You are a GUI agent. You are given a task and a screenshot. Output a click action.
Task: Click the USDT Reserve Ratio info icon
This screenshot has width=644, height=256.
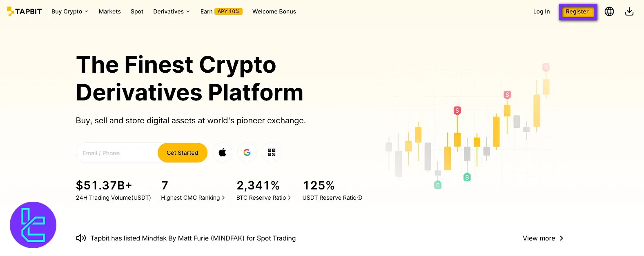point(360,198)
